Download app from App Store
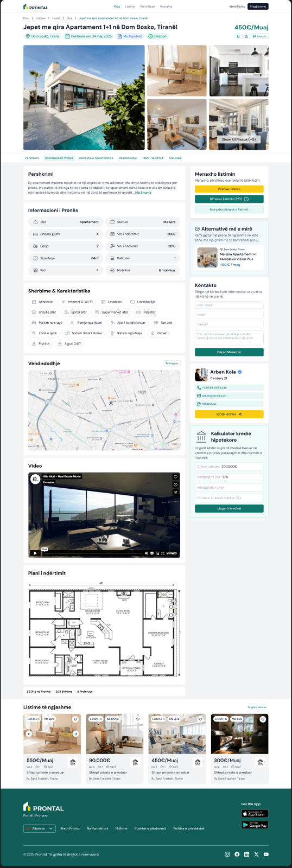This screenshot has width=292, height=868. point(255,814)
